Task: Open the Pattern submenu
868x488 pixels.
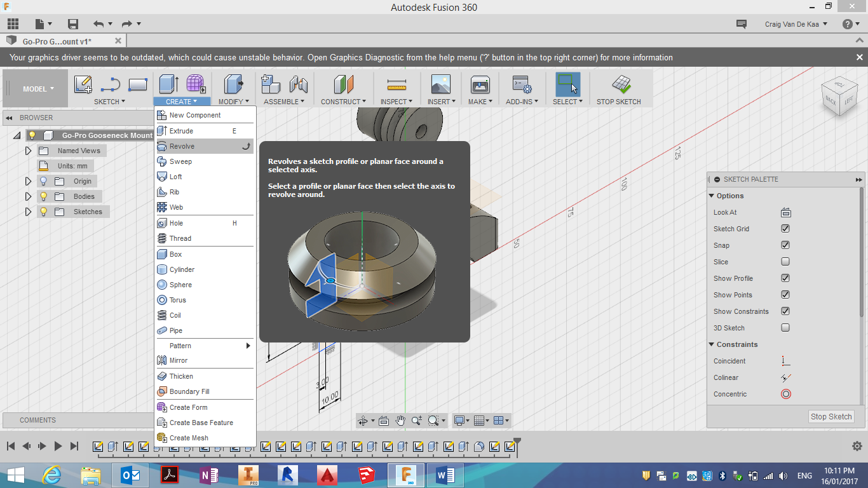Action: (x=205, y=346)
